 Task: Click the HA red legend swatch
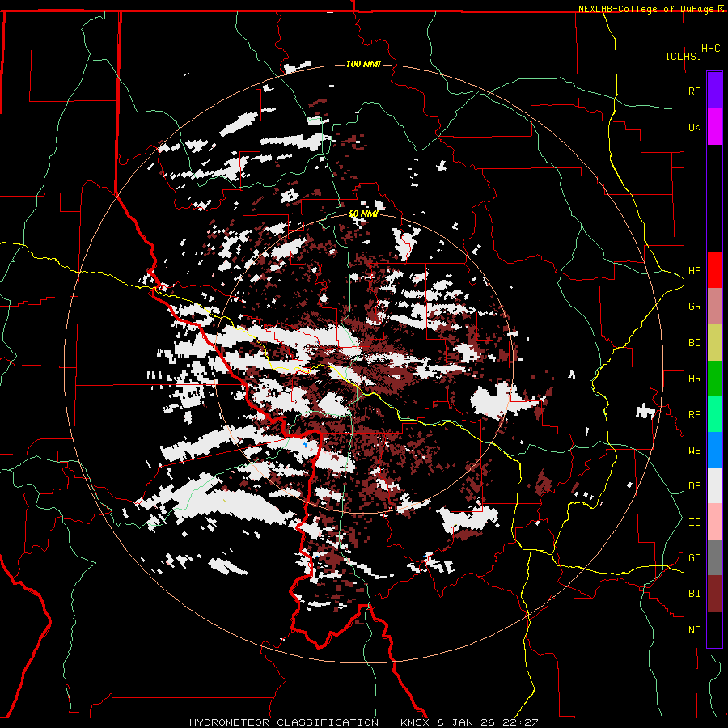click(714, 270)
